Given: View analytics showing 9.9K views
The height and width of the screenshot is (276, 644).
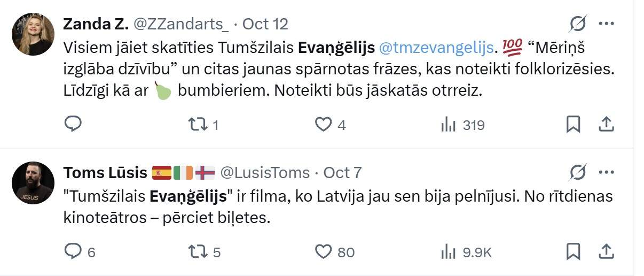Looking at the screenshot, I should tap(448, 252).
